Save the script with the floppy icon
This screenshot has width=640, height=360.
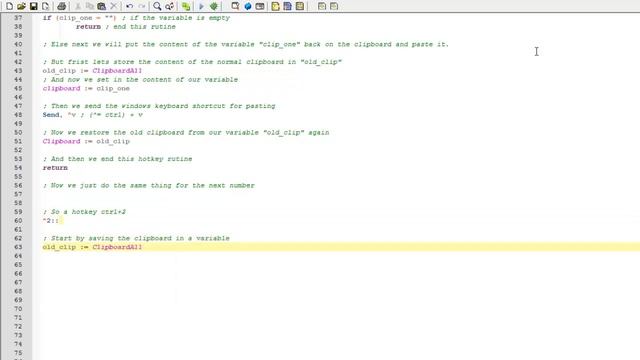point(33,6)
